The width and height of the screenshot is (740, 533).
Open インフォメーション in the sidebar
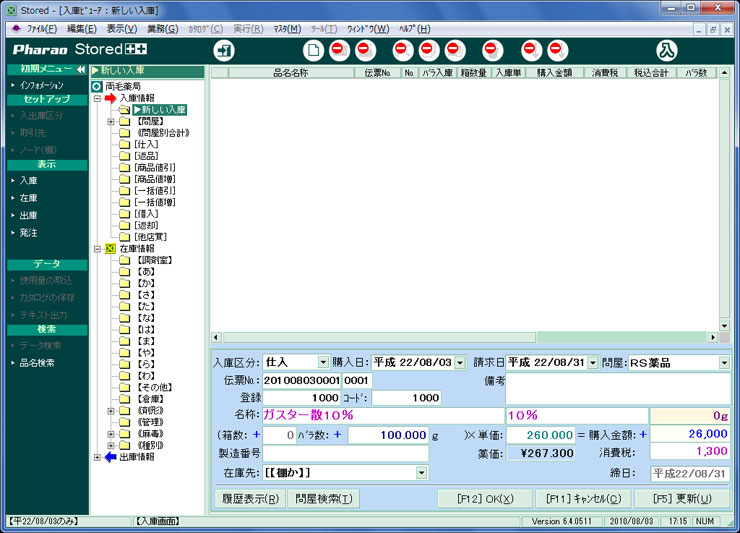42,85
